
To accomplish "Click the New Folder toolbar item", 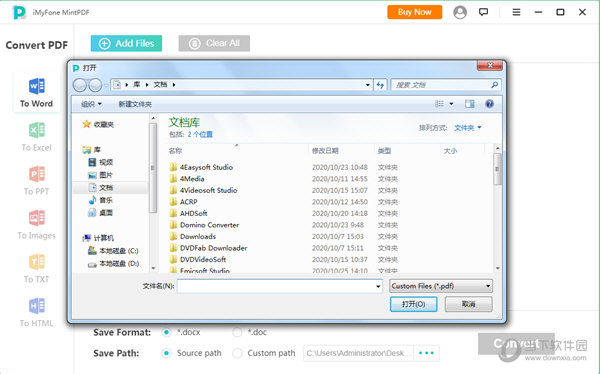I will tap(135, 104).
